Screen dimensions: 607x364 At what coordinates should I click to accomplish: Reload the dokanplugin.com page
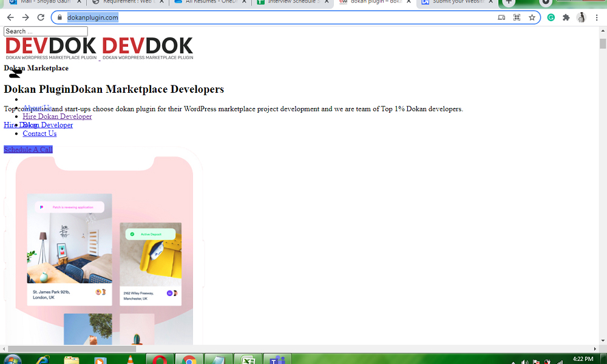tap(41, 18)
